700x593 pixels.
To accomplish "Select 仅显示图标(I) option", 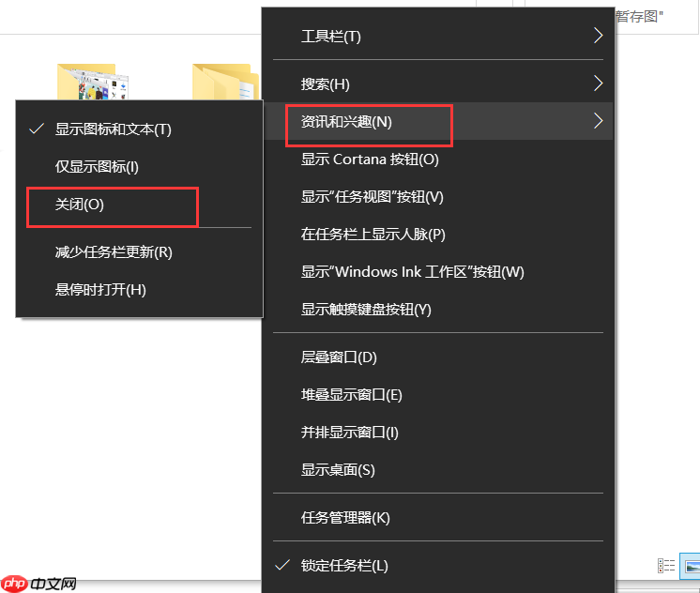I will tap(139, 167).
